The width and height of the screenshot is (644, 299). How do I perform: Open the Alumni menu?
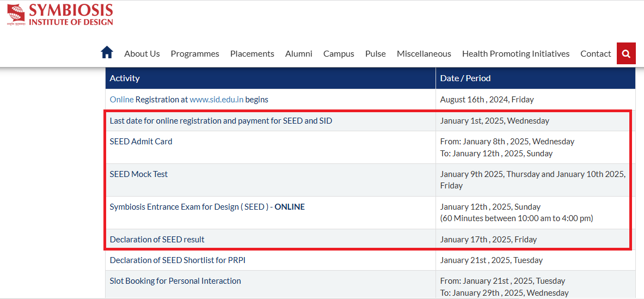click(298, 54)
